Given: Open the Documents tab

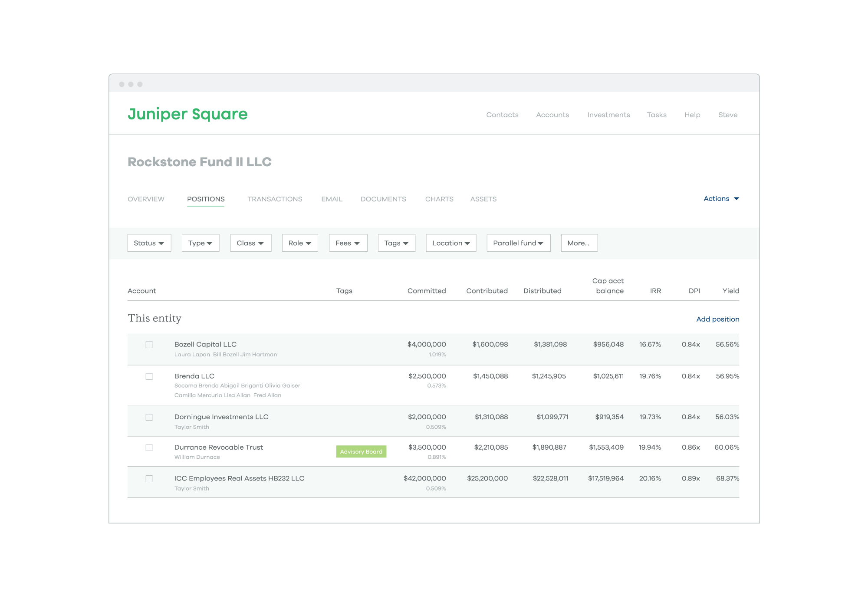Looking at the screenshot, I should click(383, 199).
